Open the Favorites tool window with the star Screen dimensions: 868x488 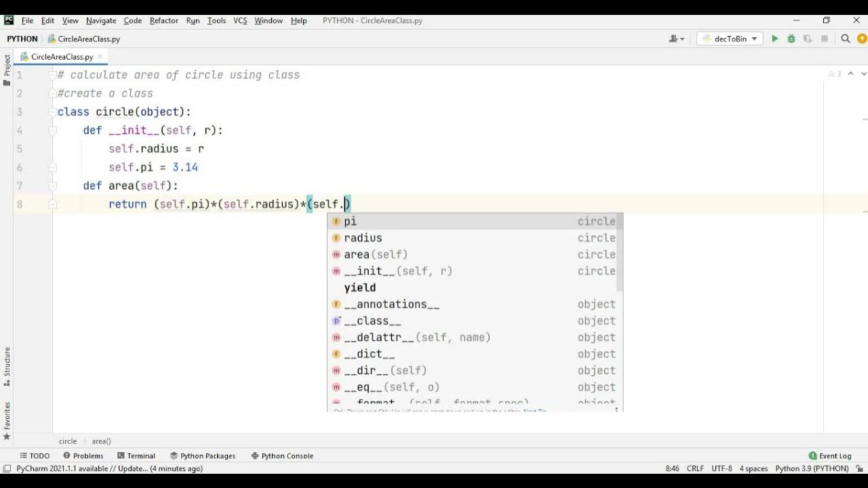[7, 420]
